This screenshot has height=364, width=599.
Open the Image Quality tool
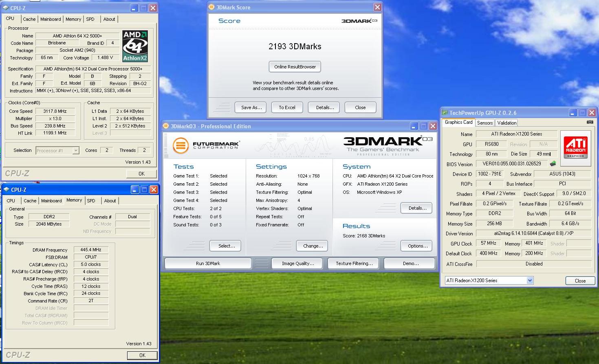298,263
